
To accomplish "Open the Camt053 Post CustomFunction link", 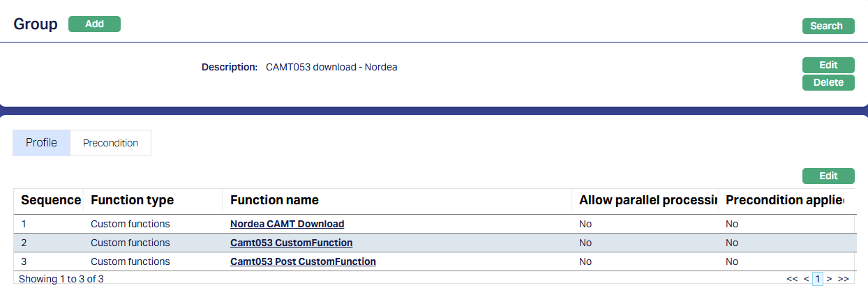I will click(x=303, y=261).
